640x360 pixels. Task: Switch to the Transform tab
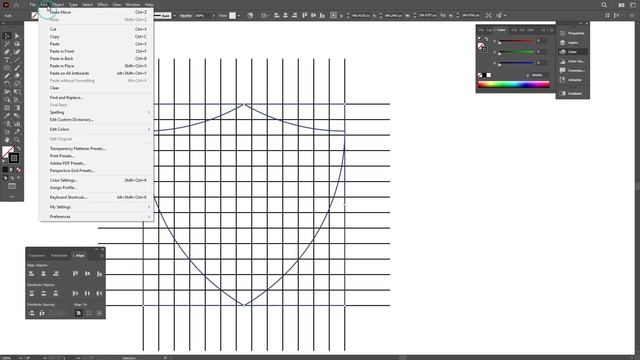(37, 256)
